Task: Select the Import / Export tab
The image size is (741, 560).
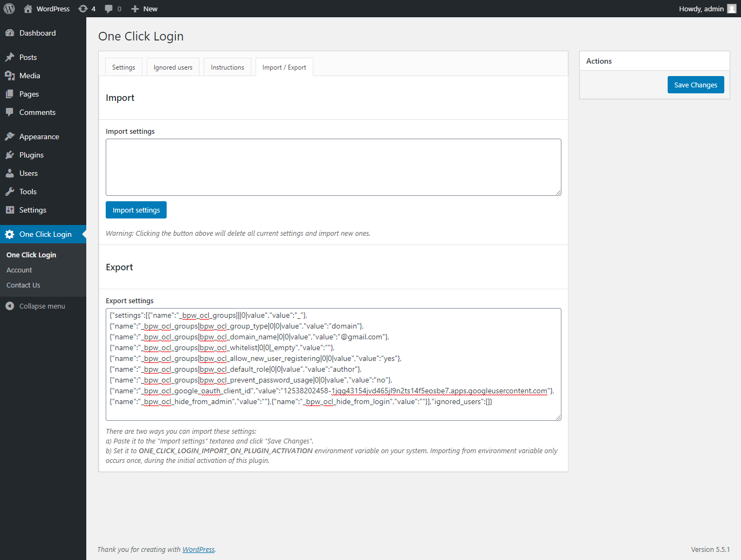Action: click(x=284, y=67)
